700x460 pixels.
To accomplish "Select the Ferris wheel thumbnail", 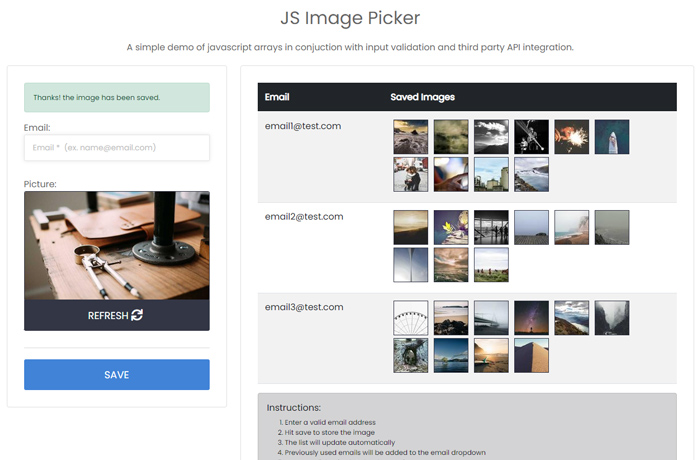I will [411, 318].
